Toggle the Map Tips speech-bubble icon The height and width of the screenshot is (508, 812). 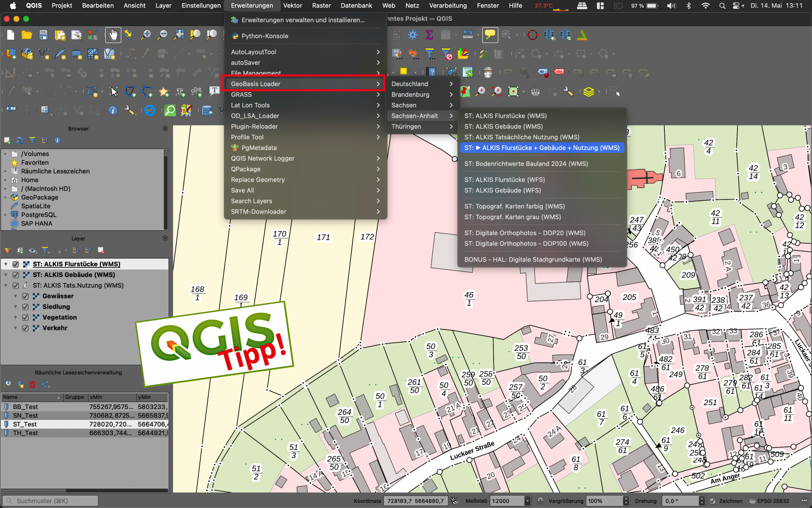(x=490, y=35)
